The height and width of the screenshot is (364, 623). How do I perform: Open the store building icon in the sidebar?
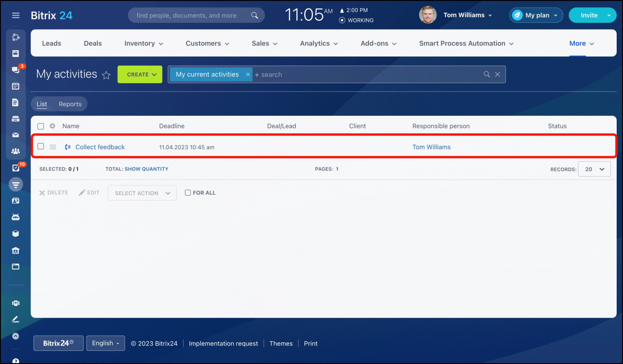(16, 251)
